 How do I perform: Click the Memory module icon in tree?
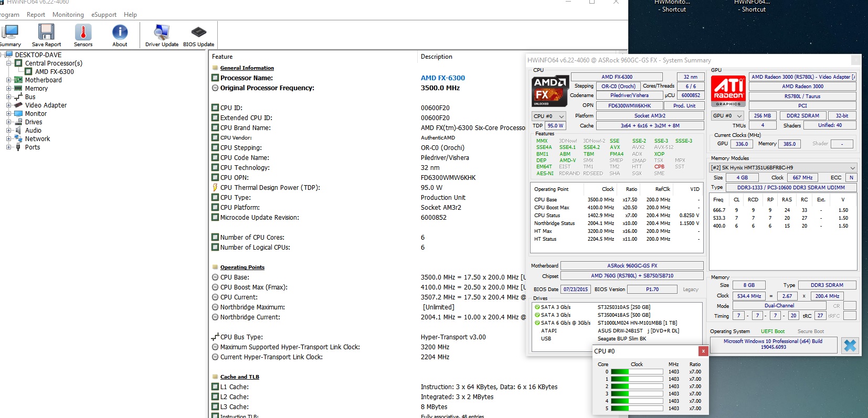coord(18,88)
